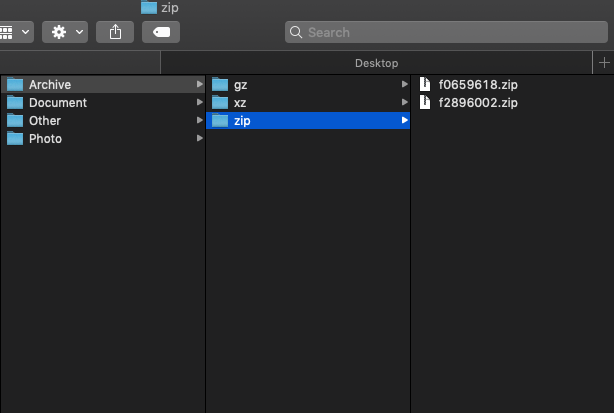
Task: Click the Photo folder icon
Action: [15, 138]
